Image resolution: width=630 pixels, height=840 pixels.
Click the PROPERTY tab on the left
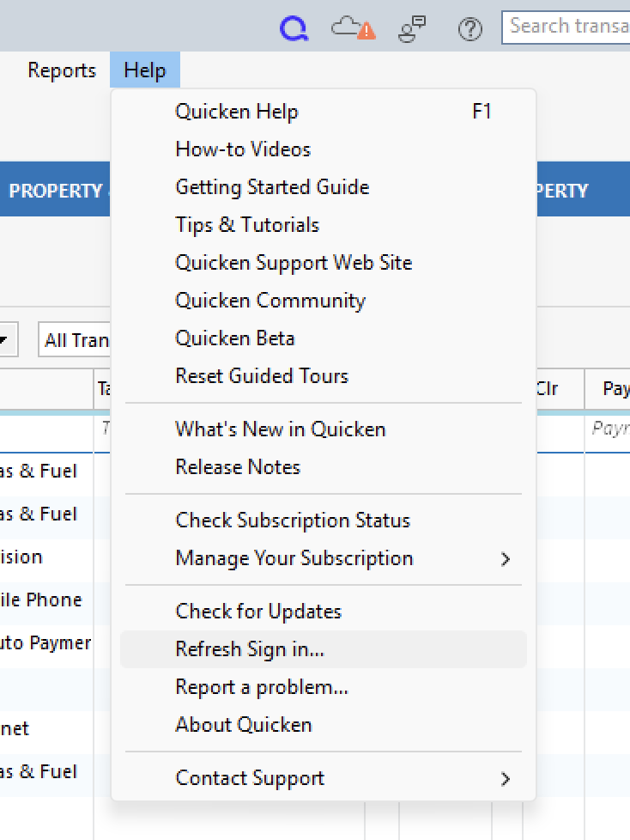(x=55, y=190)
